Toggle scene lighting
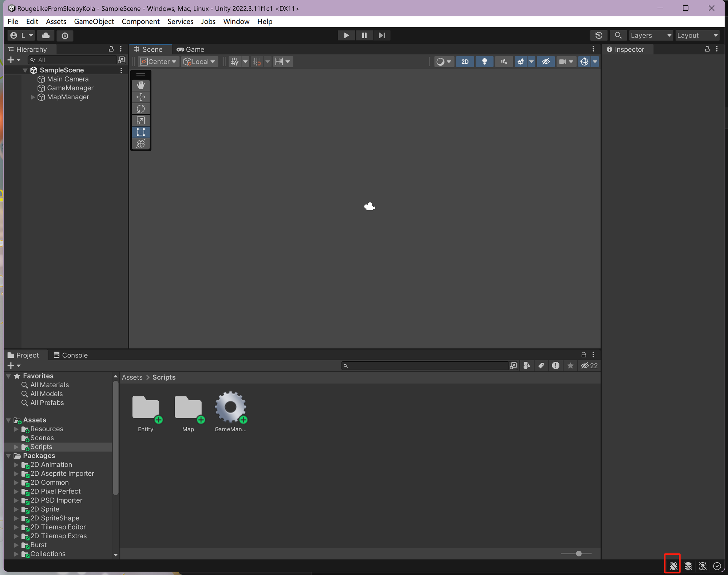Image resolution: width=728 pixels, height=575 pixels. pyautogui.click(x=484, y=61)
